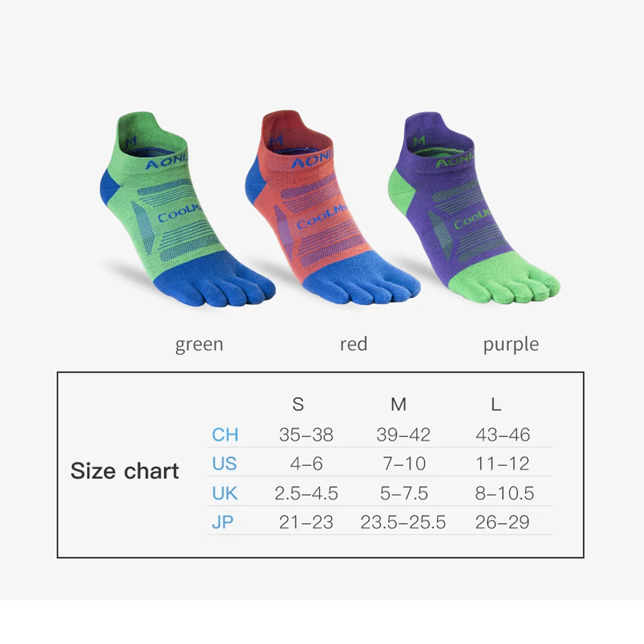Click the "purple" color label

[x=510, y=345]
